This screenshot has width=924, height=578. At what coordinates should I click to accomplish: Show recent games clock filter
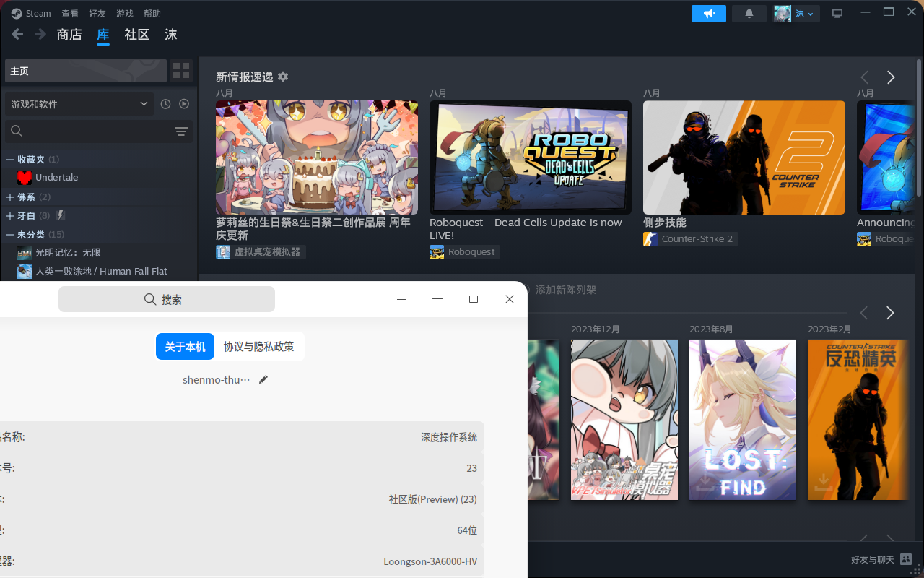pos(165,104)
